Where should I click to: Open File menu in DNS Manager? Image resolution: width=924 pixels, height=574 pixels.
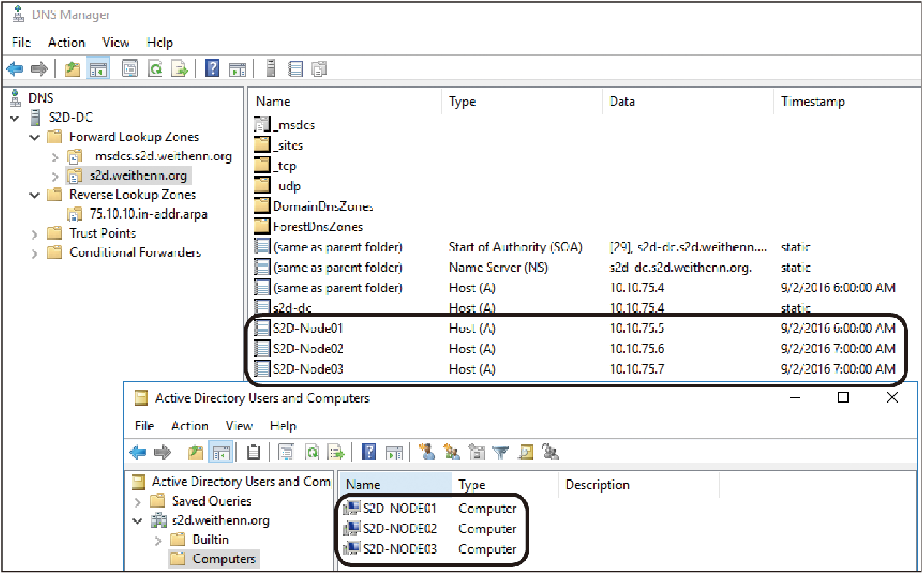tap(21, 42)
